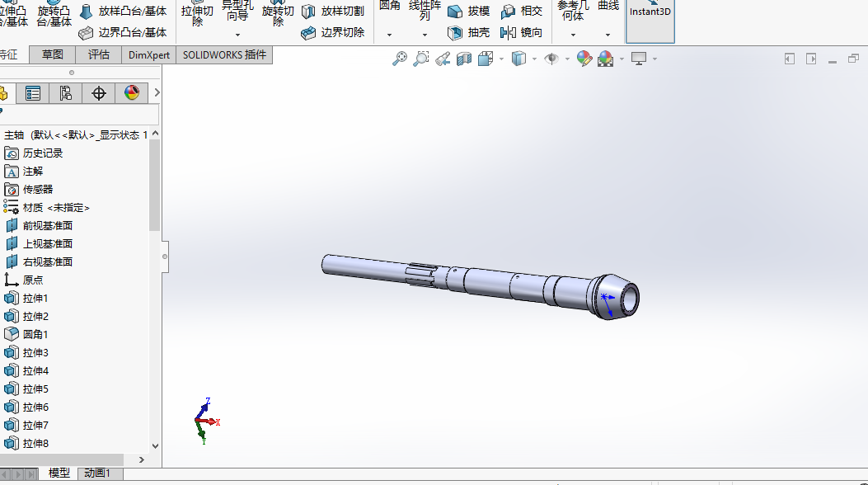Screen dimensions: 868x485
Task: Select the Lofted Boss/Base tool (放样凸台/基体)
Action: pos(124,11)
